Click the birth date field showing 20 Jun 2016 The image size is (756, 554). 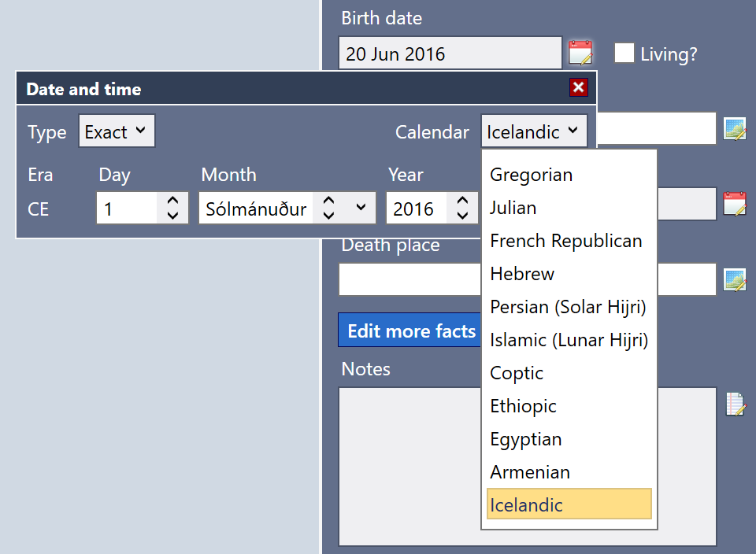(450, 52)
